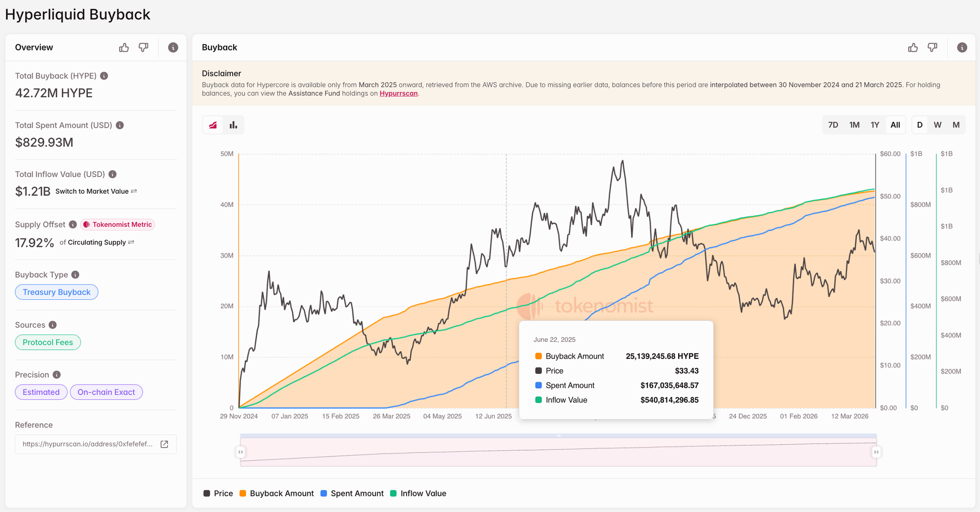Hide the Spent Amount legend series
The height and width of the screenshot is (512, 980).
[352, 493]
